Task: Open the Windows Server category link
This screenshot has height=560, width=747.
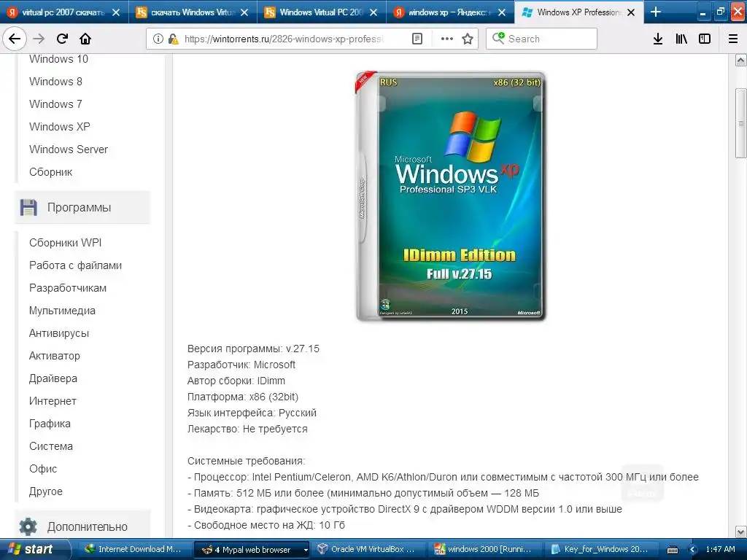Action: (69, 149)
